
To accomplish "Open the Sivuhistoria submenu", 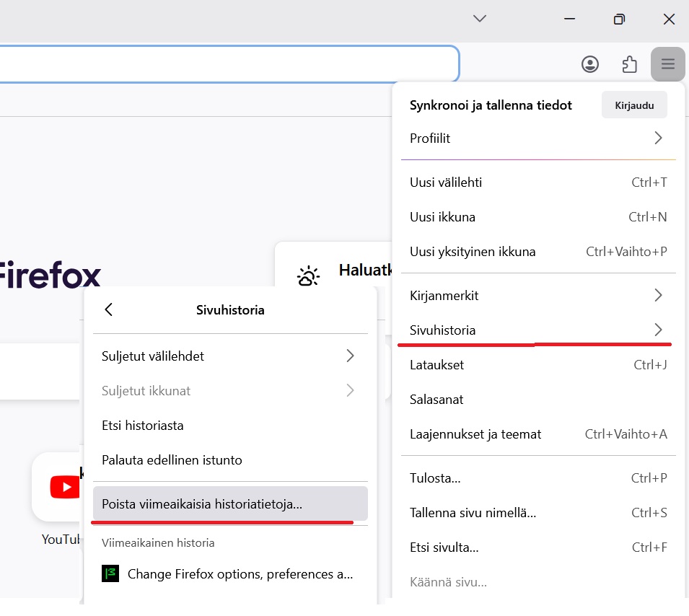I will click(x=537, y=330).
